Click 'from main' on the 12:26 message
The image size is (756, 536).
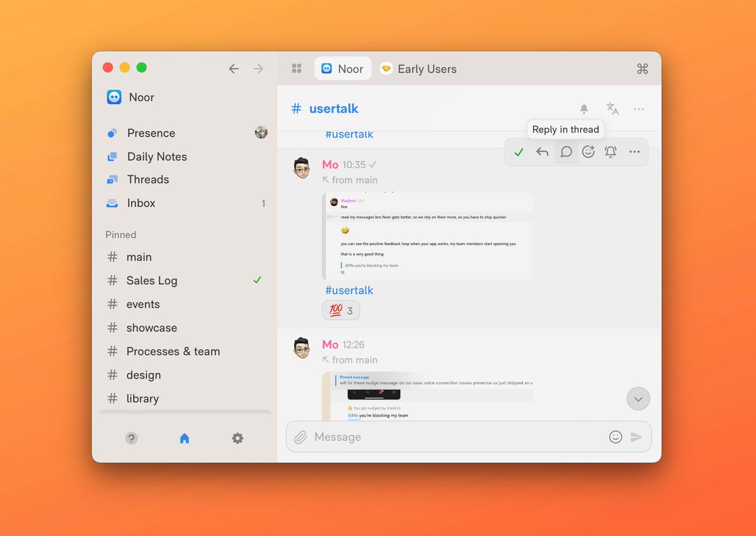click(x=355, y=360)
